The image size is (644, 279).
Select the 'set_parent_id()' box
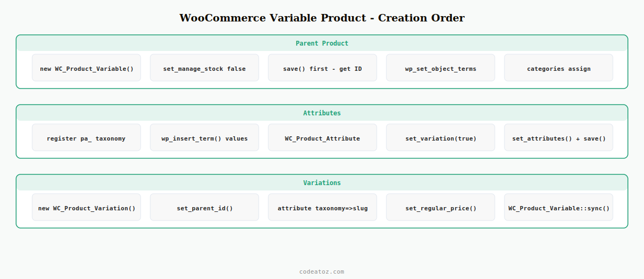point(204,207)
